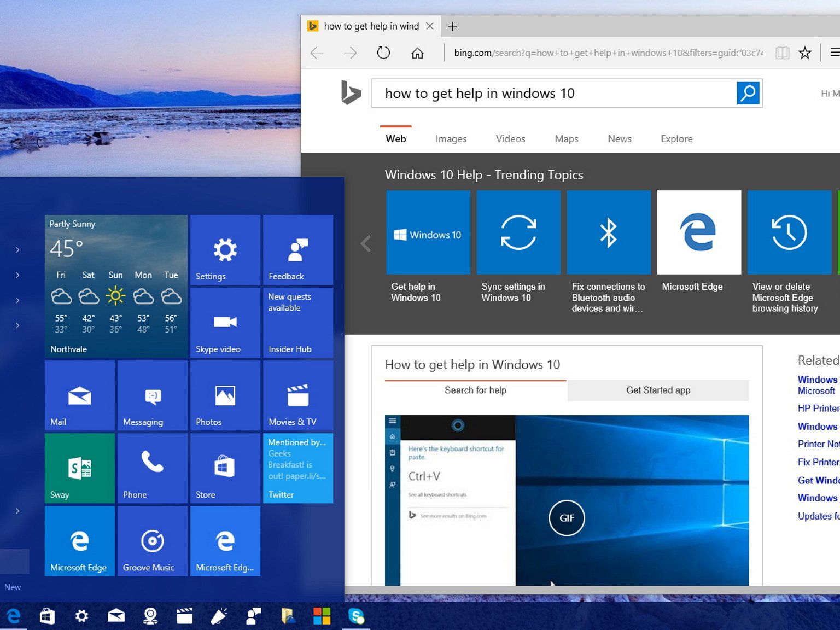Screen dimensions: 840x630
Task: Open the Insider Hub tile
Action: coord(298,323)
